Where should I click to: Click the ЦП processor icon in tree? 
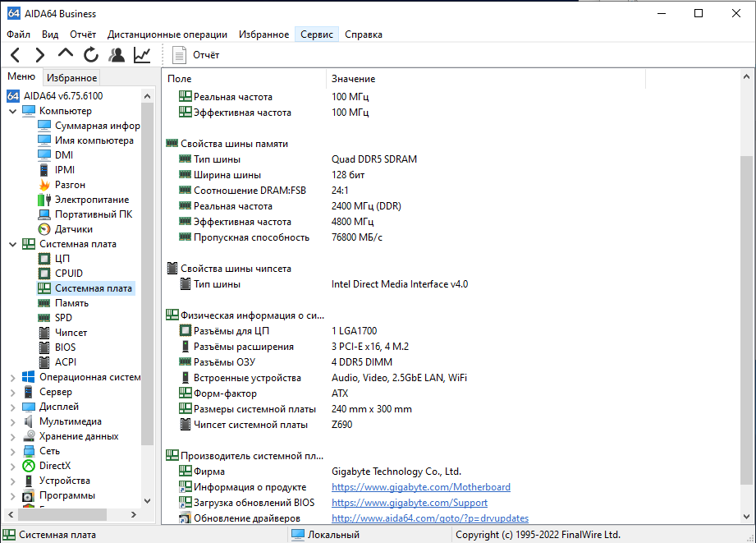tap(44, 259)
